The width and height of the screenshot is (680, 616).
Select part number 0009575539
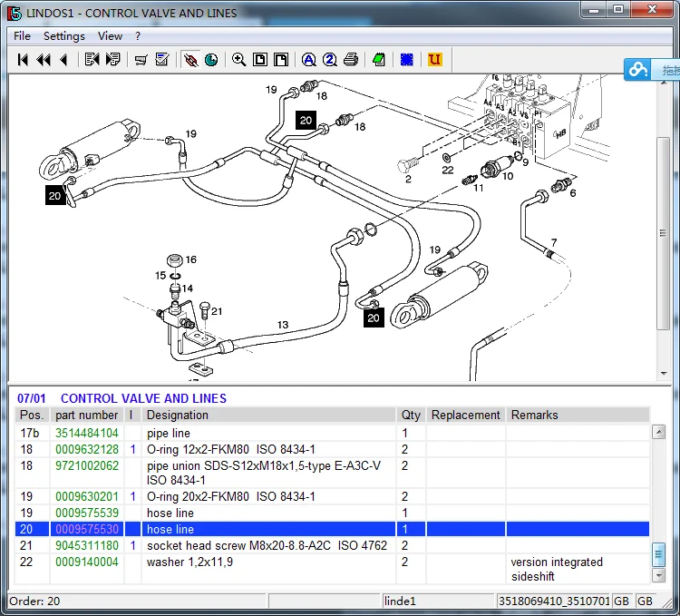87,513
